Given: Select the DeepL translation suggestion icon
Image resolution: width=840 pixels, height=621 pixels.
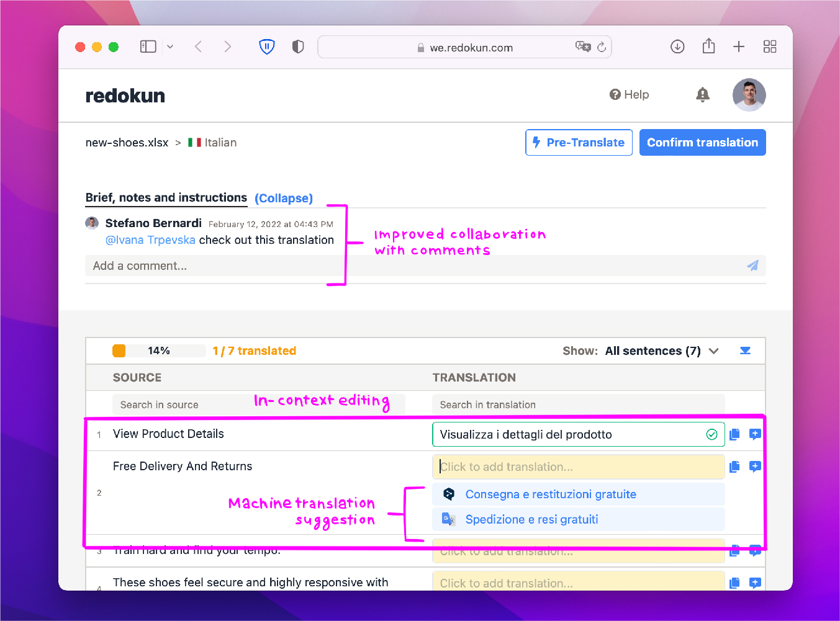Looking at the screenshot, I should [448, 494].
